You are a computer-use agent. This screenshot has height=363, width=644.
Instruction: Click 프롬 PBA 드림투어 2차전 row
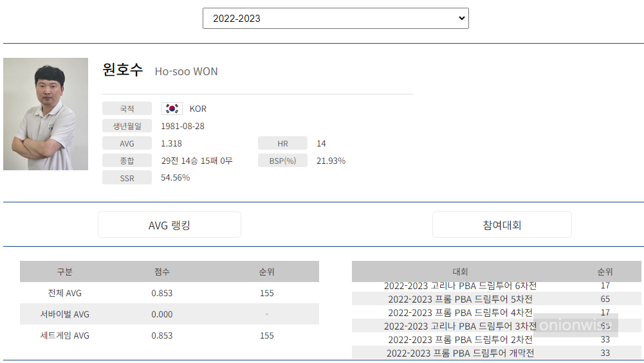497,339
